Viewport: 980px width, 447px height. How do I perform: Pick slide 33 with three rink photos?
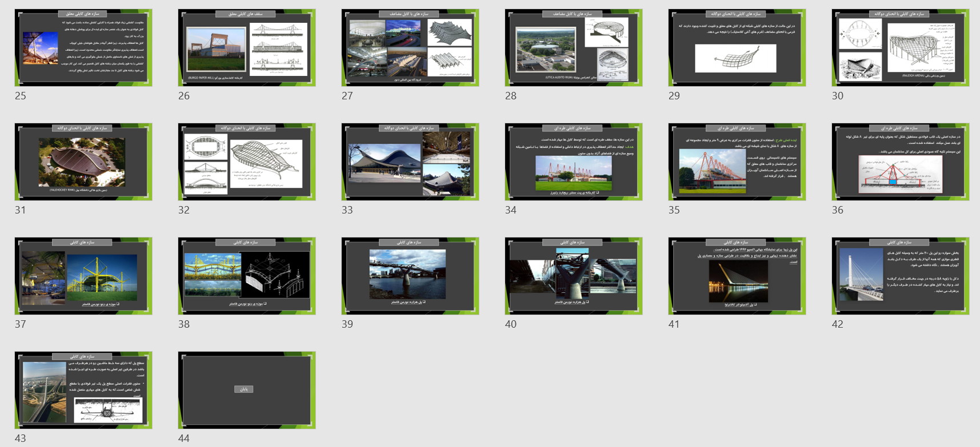410,162
